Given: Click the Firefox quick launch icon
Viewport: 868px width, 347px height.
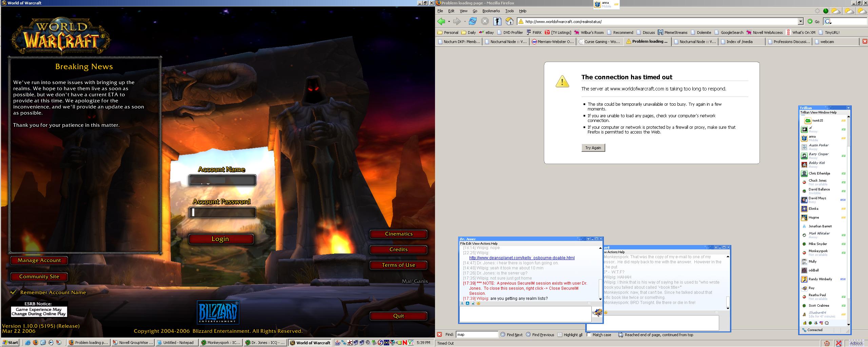Looking at the screenshot, I should (36, 343).
